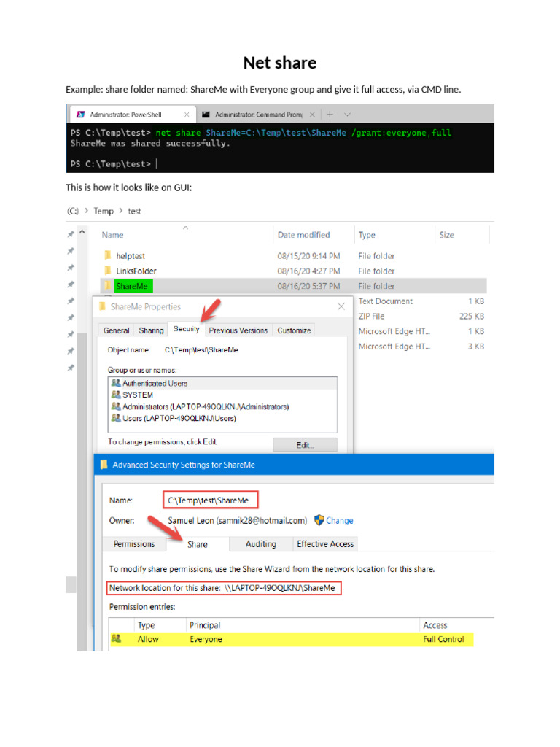This screenshot has width=560, height=747.
Task: Open the General tab in Properties
Action: click(x=116, y=330)
